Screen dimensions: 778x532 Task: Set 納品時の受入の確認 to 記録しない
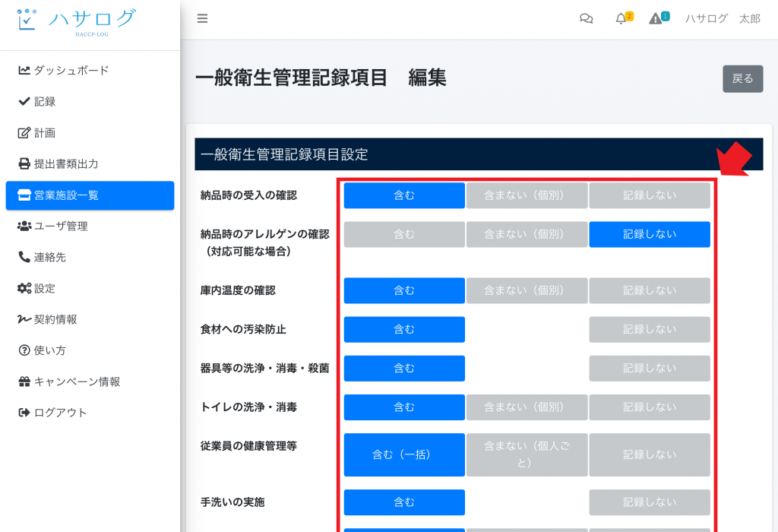(650, 195)
